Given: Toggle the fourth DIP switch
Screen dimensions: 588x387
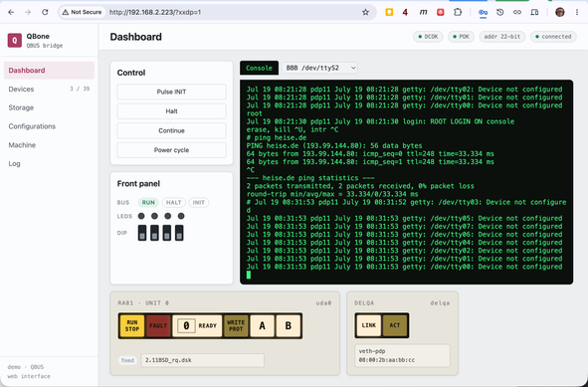Looking at the screenshot, I should pos(179,233).
